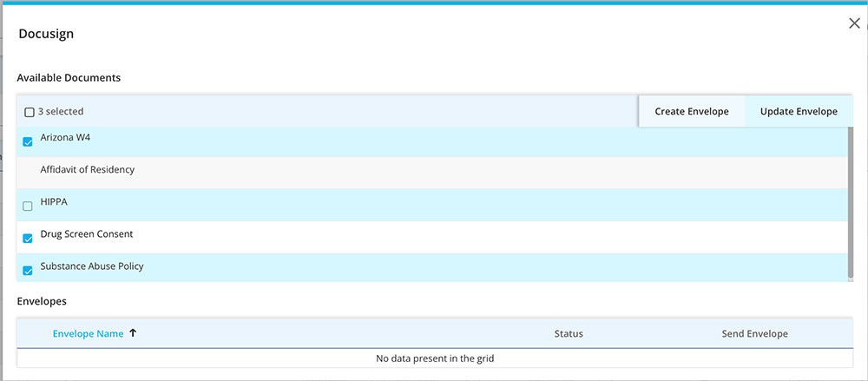Check the HIPPA document checkbox
This screenshot has height=381, width=868.
pos(27,207)
